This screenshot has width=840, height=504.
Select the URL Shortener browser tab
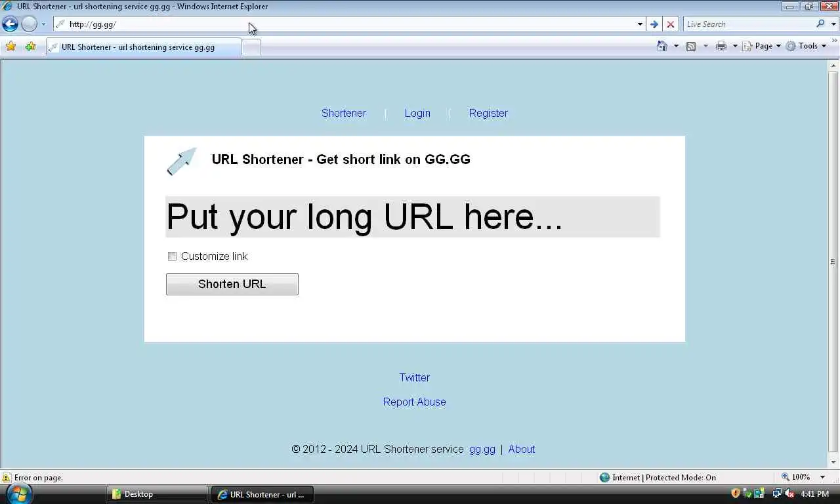[x=144, y=47]
